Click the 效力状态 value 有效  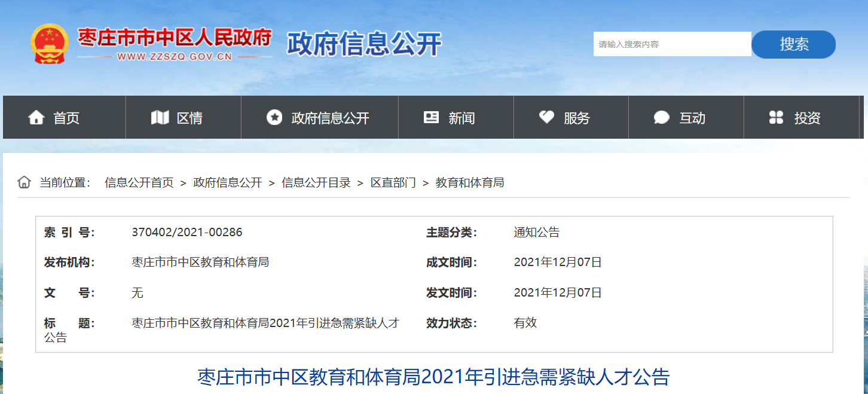[525, 323]
